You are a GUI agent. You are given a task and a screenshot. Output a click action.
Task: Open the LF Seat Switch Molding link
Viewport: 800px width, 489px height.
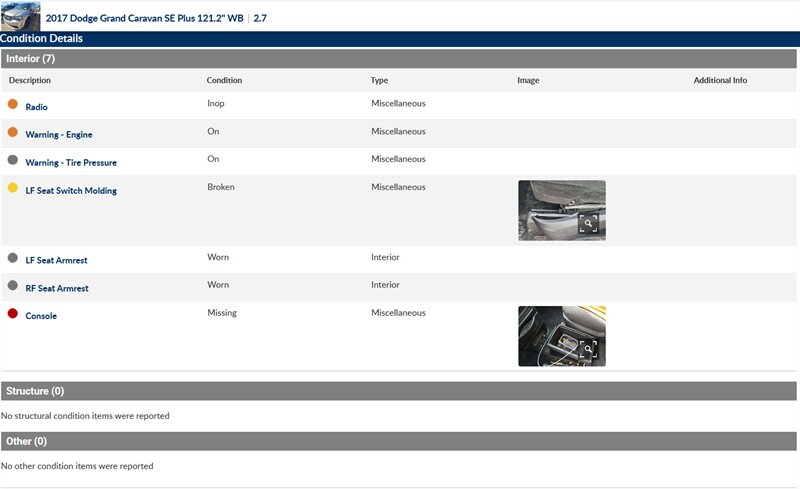[71, 191]
